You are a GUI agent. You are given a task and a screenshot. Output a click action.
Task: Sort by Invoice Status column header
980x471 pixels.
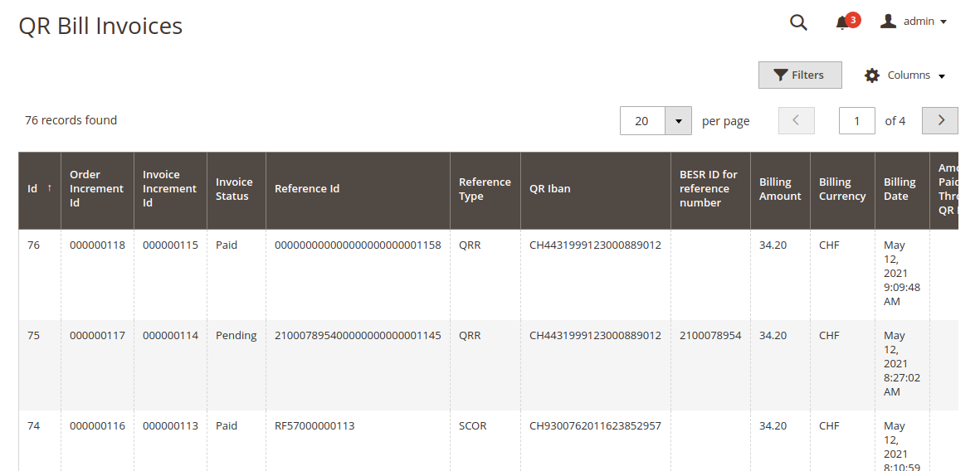pyautogui.click(x=234, y=189)
